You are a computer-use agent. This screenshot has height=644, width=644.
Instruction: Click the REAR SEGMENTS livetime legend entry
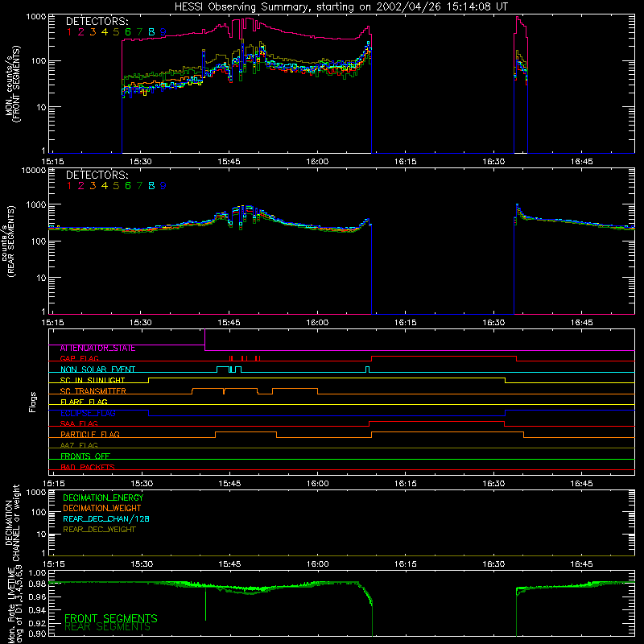coord(107,627)
